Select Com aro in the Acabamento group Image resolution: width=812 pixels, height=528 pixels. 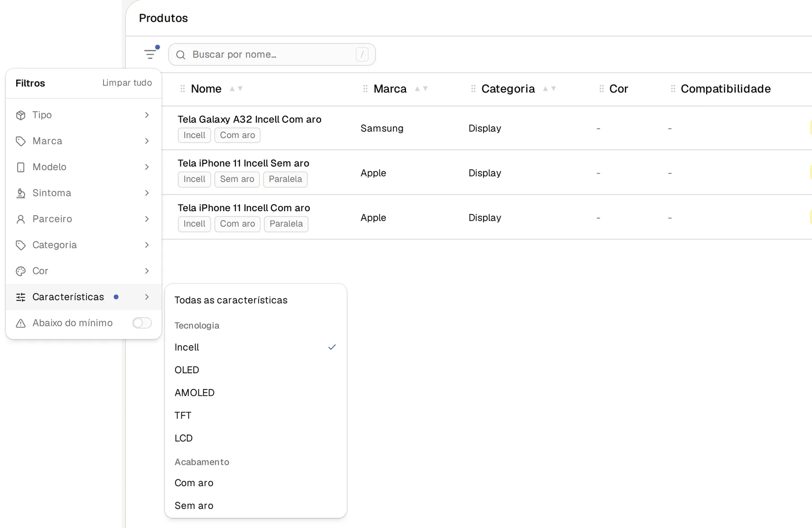pos(256,483)
